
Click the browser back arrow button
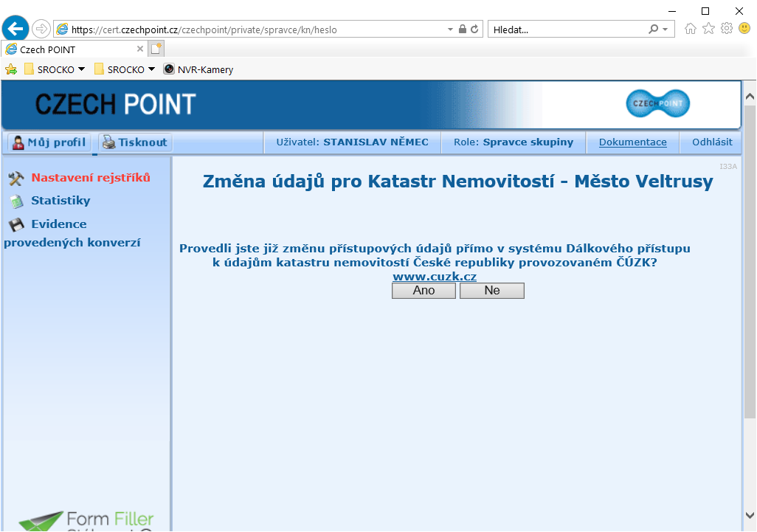click(x=16, y=29)
